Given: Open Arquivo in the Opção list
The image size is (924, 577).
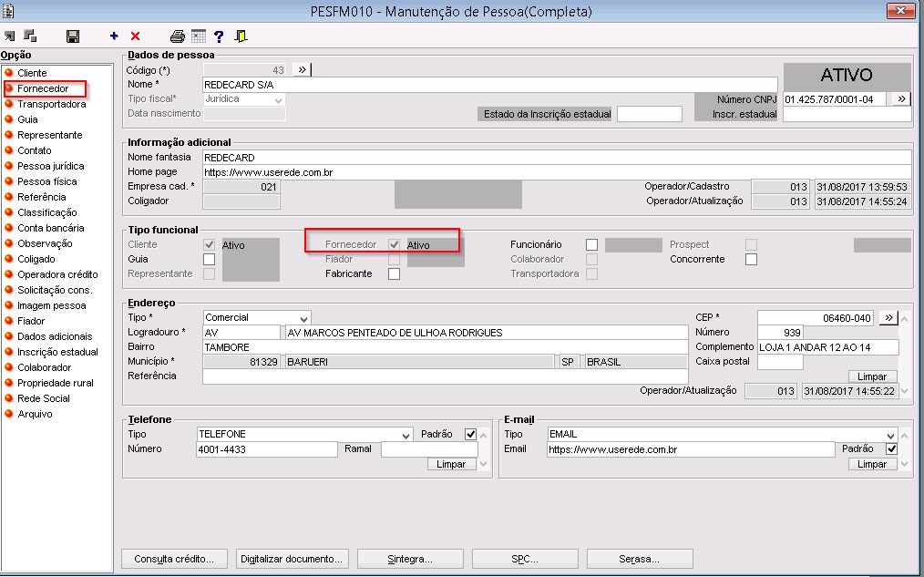Looking at the screenshot, I should [35, 414].
